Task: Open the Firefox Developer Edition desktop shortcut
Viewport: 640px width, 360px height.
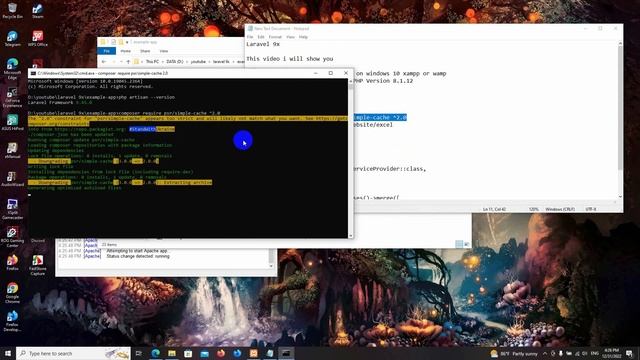Action: 12,321
